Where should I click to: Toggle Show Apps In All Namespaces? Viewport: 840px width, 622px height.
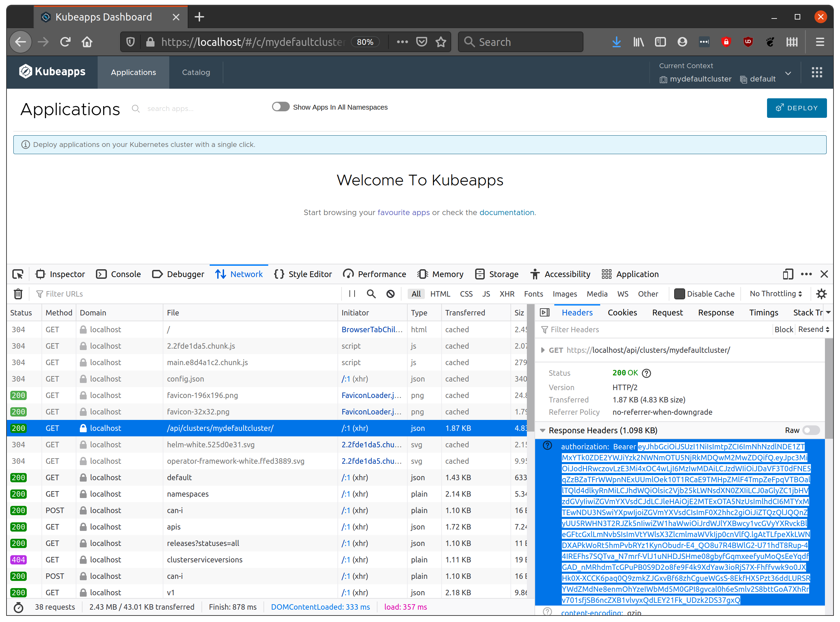coord(281,107)
